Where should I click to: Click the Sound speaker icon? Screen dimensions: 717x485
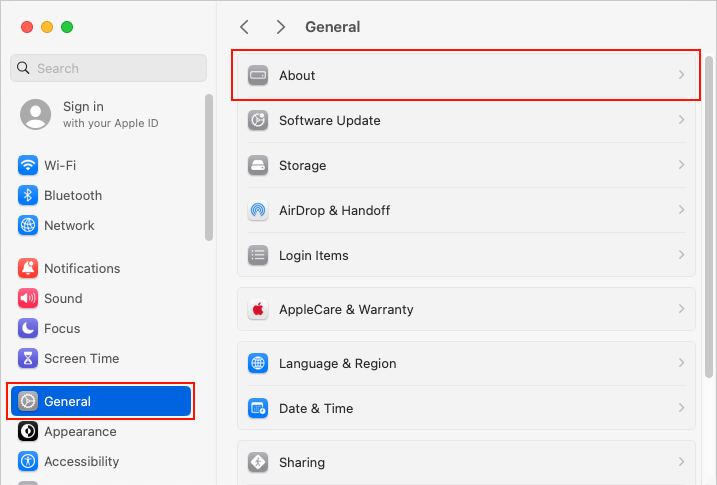[x=28, y=299]
